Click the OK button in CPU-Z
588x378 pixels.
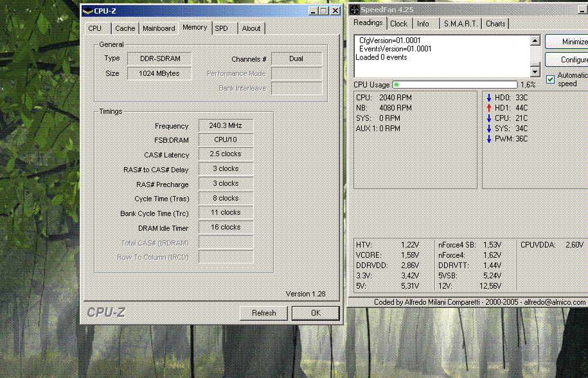click(316, 313)
